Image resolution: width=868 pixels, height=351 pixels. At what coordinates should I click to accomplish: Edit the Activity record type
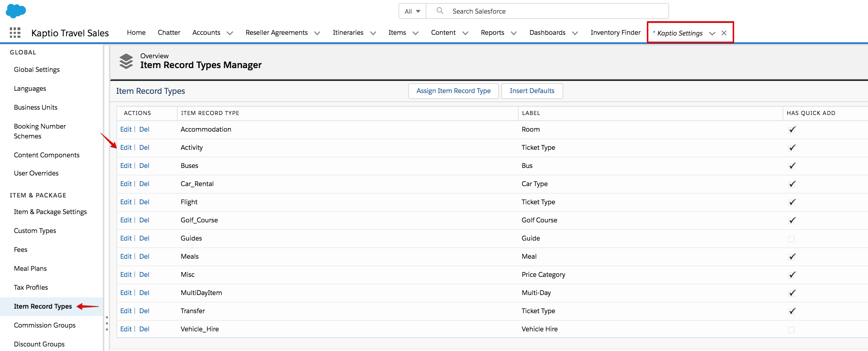126,148
